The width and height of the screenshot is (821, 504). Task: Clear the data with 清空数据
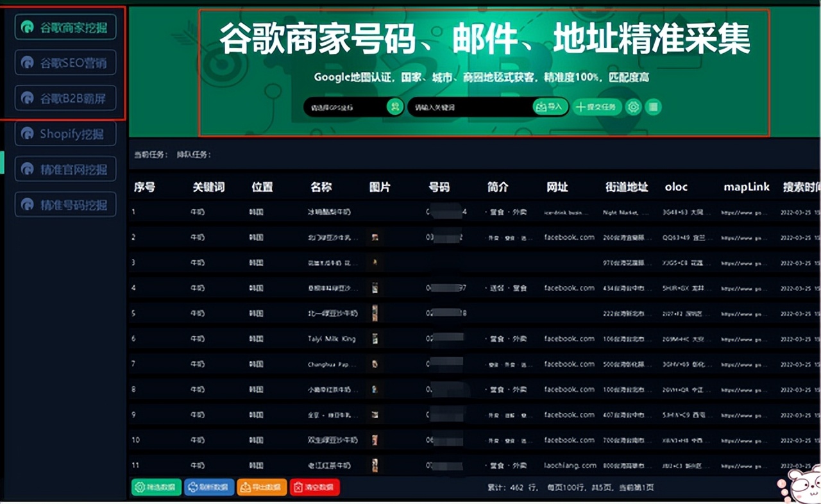click(315, 487)
